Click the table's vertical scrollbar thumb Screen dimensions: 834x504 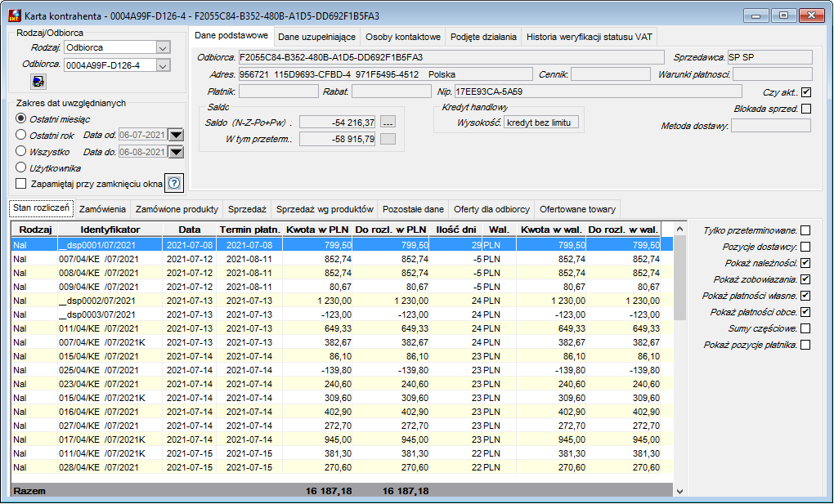[x=679, y=278]
